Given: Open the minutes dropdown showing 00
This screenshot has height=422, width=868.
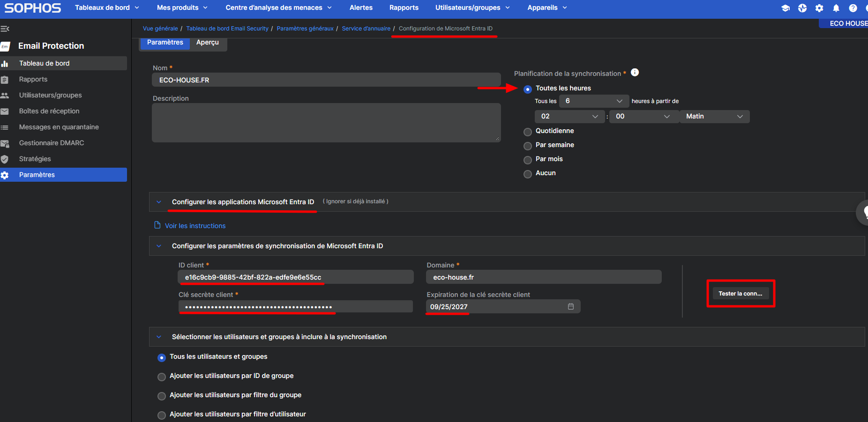Looking at the screenshot, I should [644, 116].
